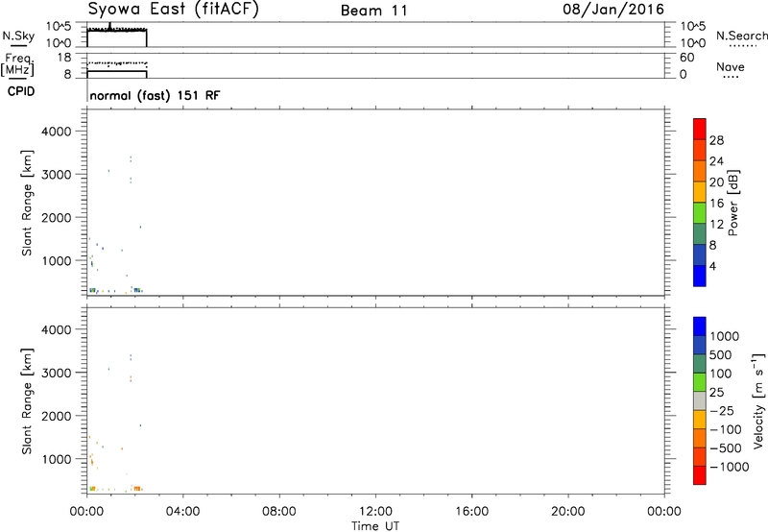Click the "-25" tick on the velocity colorbar

click(x=722, y=411)
